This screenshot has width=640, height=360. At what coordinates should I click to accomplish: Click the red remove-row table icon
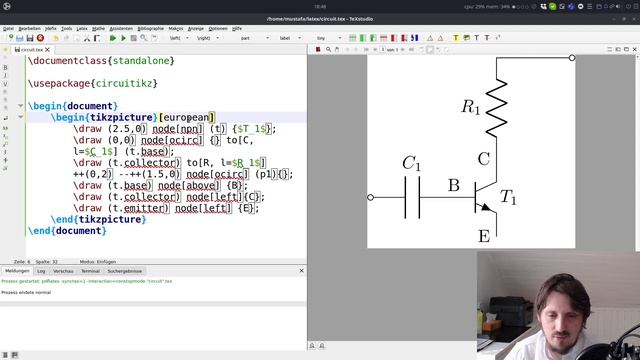pyautogui.click(x=383, y=38)
